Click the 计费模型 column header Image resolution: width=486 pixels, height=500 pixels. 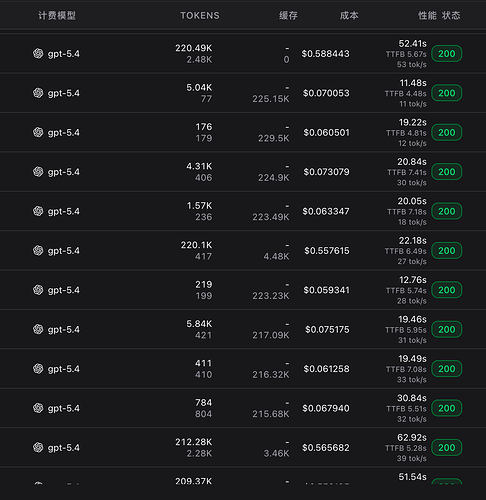(x=57, y=15)
